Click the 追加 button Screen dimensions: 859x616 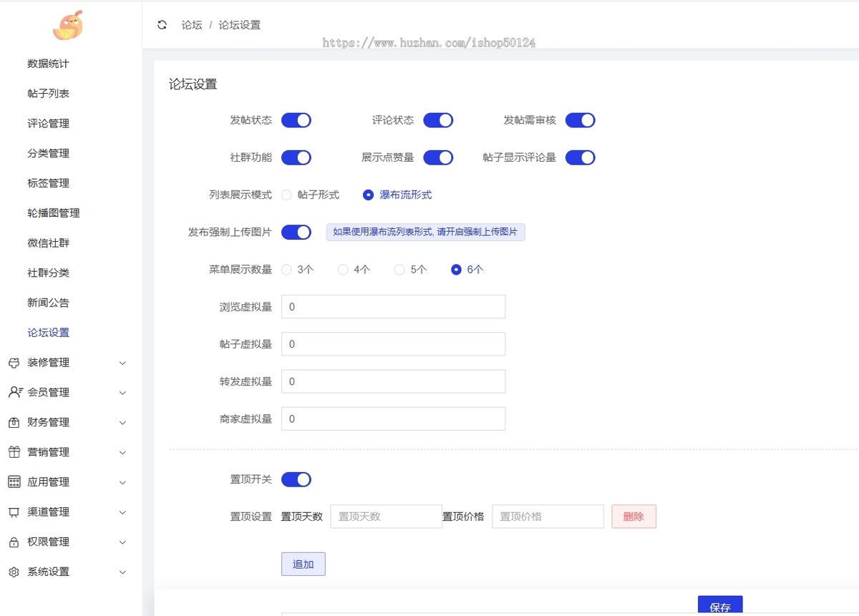pos(304,564)
